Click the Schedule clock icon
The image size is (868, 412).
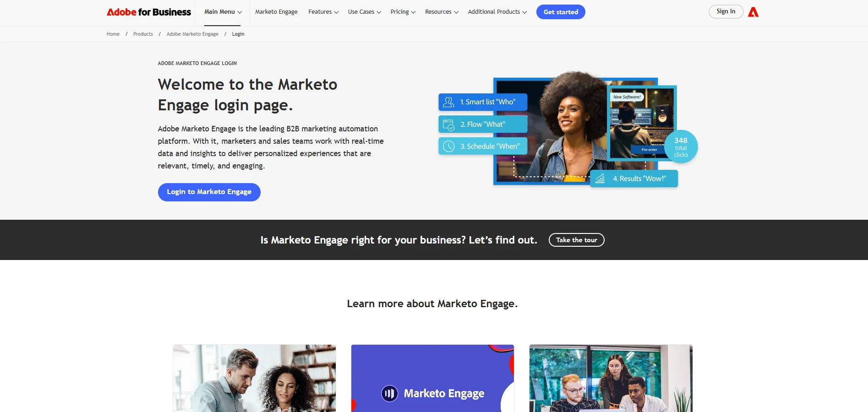tap(449, 146)
